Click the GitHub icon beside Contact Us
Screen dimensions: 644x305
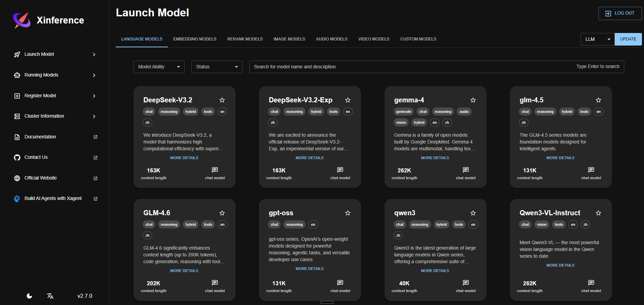pyautogui.click(x=17, y=157)
